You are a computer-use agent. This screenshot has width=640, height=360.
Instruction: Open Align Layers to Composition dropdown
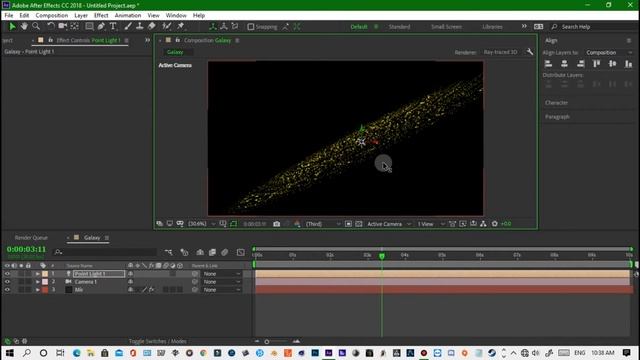[609, 52]
